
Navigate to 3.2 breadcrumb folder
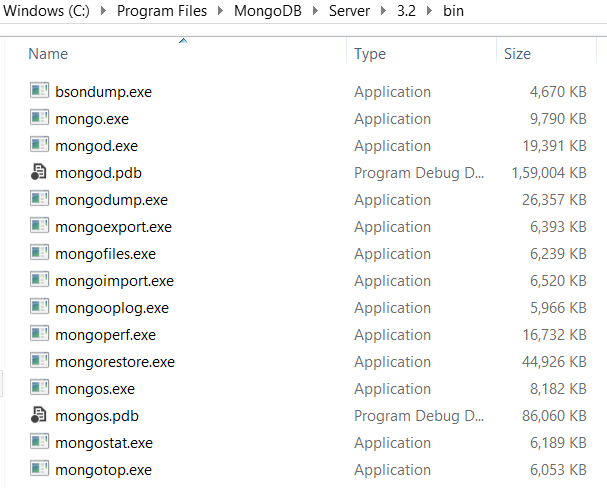(406, 11)
